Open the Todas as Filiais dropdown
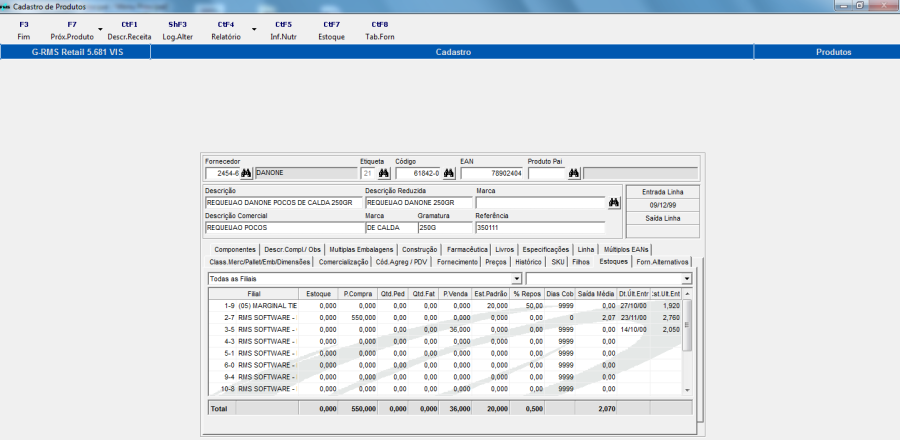The image size is (900, 440). [516, 278]
